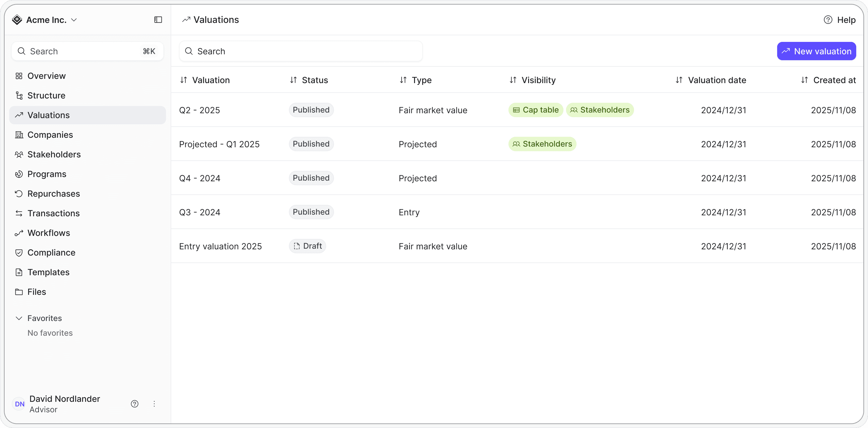Click the Repurchases circular arrow icon
This screenshot has height=428, width=868.
click(19, 194)
